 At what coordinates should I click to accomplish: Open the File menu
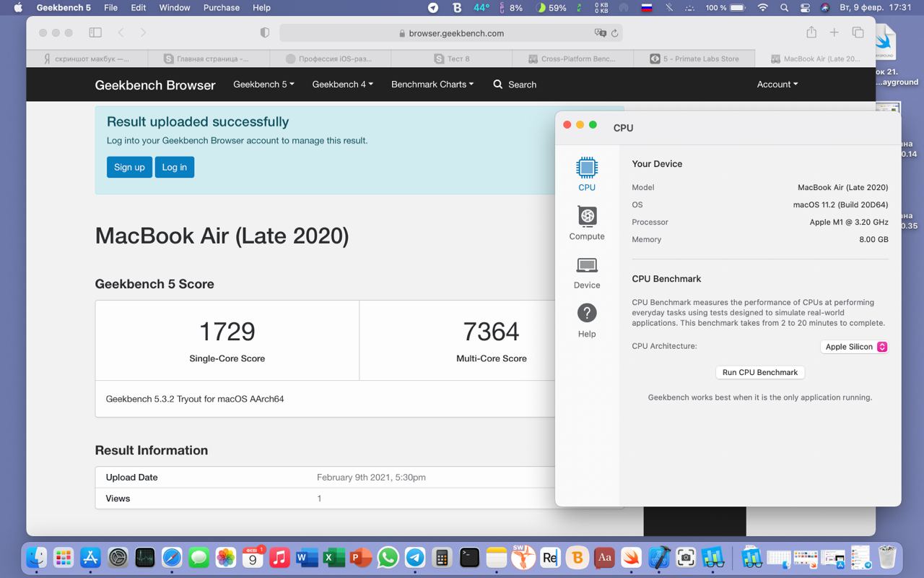[x=110, y=8]
